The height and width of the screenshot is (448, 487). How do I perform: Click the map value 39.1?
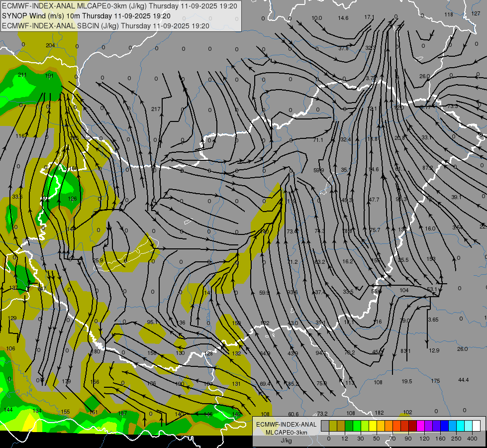tap(456, 198)
